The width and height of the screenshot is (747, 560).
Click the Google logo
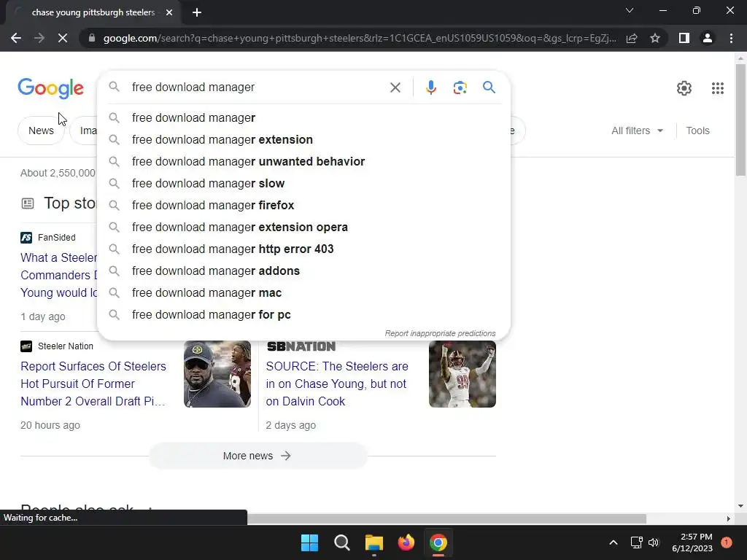tap(50, 88)
